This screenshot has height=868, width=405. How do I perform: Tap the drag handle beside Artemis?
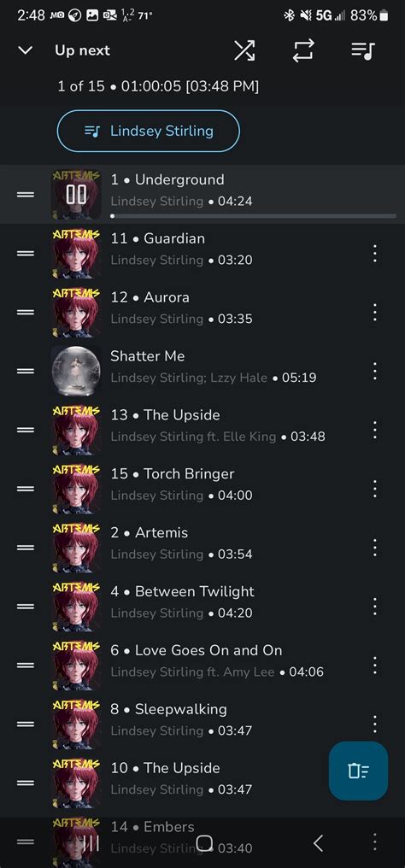pos(26,548)
